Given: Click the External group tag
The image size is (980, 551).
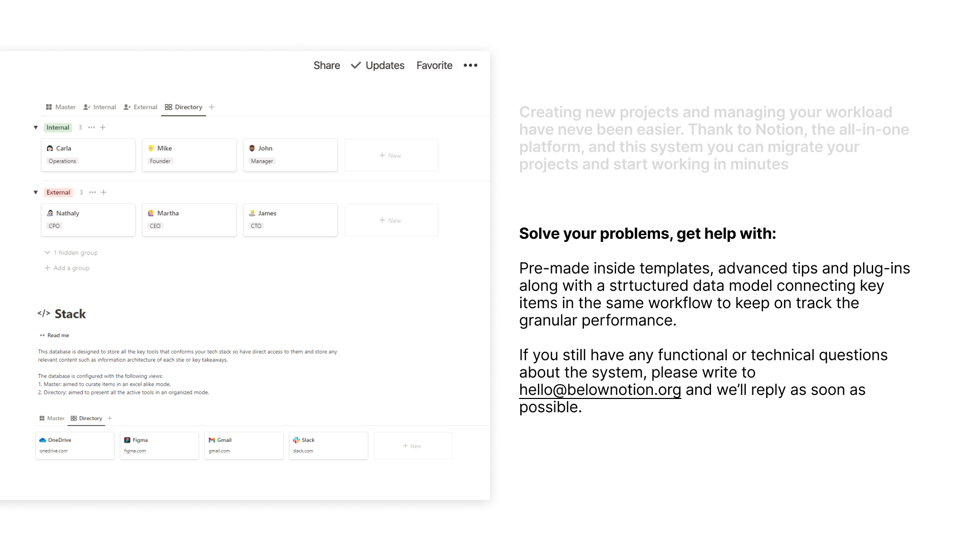Looking at the screenshot, I should tap(58, 192).
